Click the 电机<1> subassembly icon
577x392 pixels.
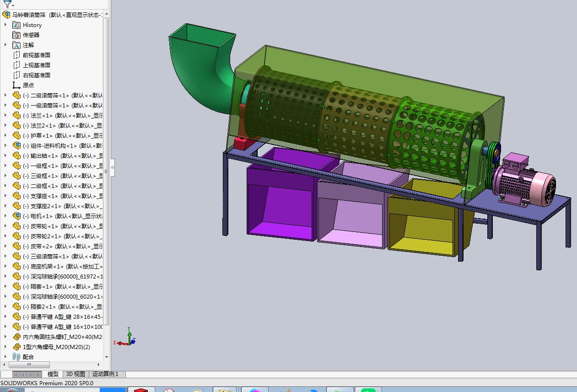click(16, 216)
